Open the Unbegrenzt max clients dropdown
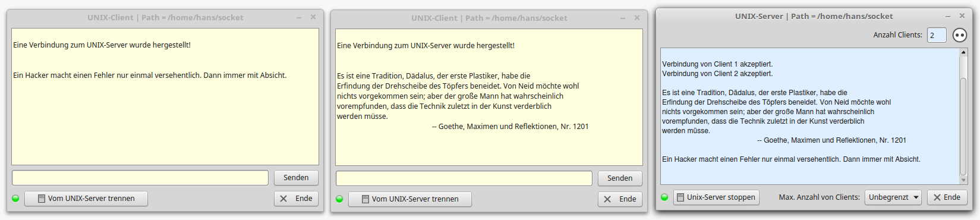Screen dimensions: 980x220 [893, 197]
